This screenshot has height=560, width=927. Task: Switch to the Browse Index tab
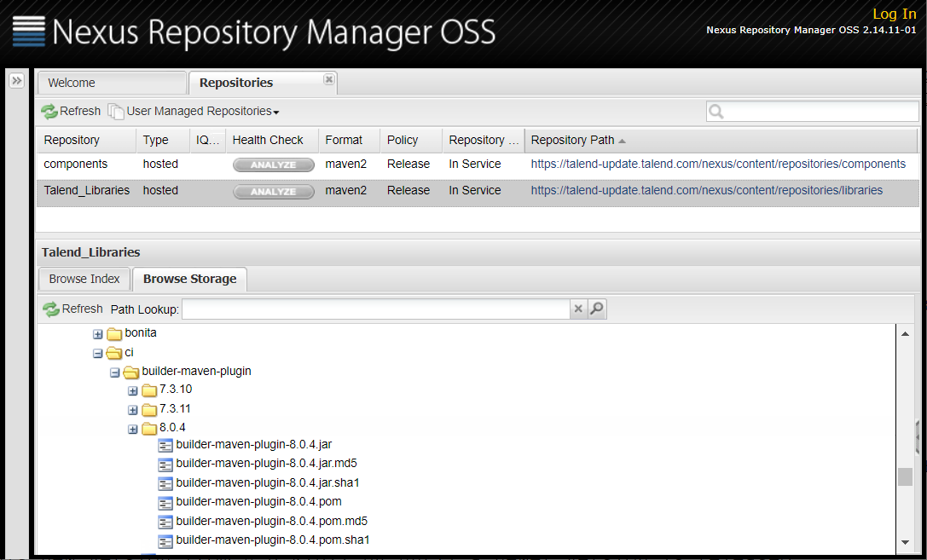coord(84,279)
